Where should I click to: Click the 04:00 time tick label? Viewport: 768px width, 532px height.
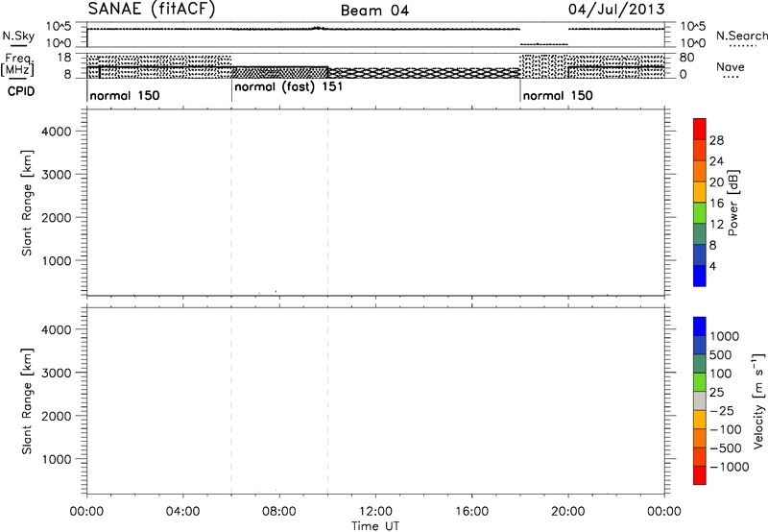(x=182, y=512)
